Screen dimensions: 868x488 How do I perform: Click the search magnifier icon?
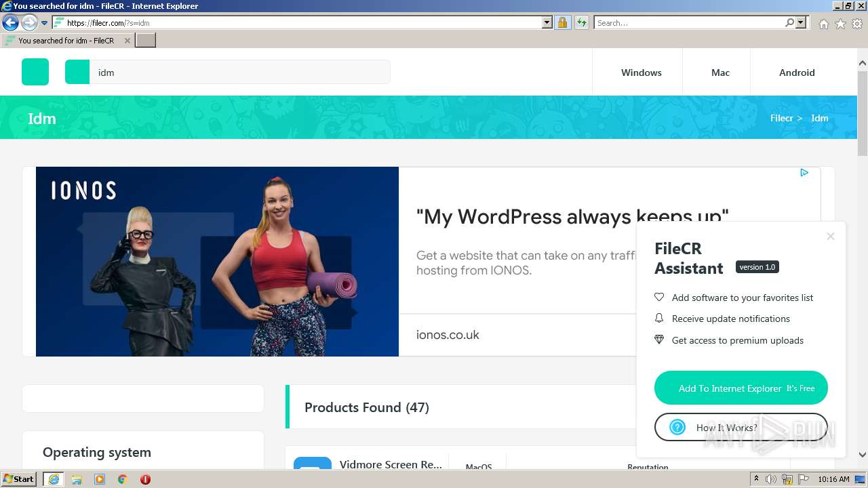click(x=789, y=23)
